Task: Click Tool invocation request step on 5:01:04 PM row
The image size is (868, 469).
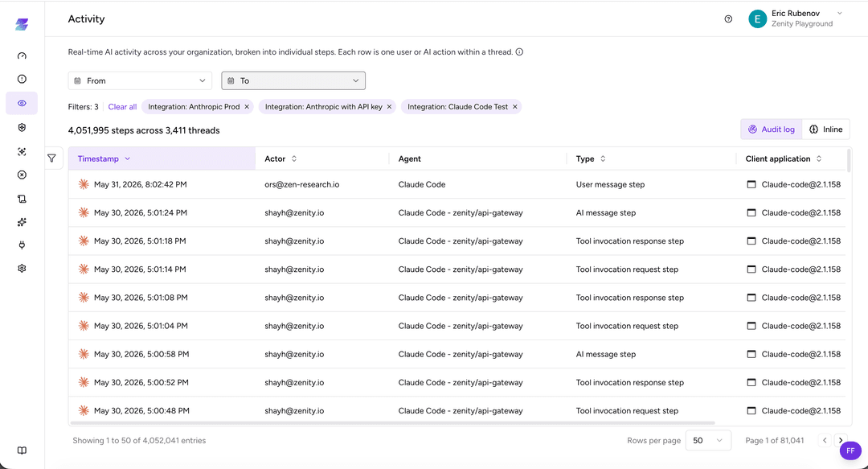Action: (627, 326)
